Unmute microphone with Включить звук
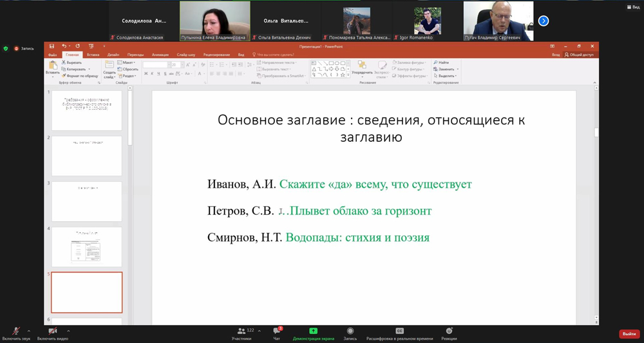644x343 pixels. [x=16, y=331]
